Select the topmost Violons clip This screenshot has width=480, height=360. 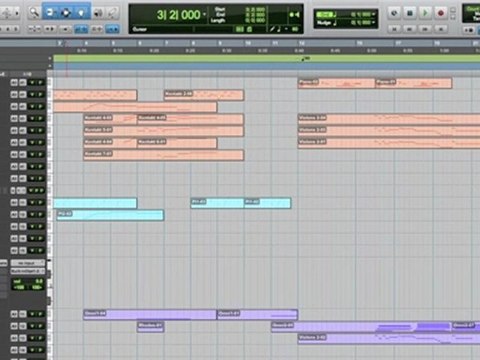point(389,119)
